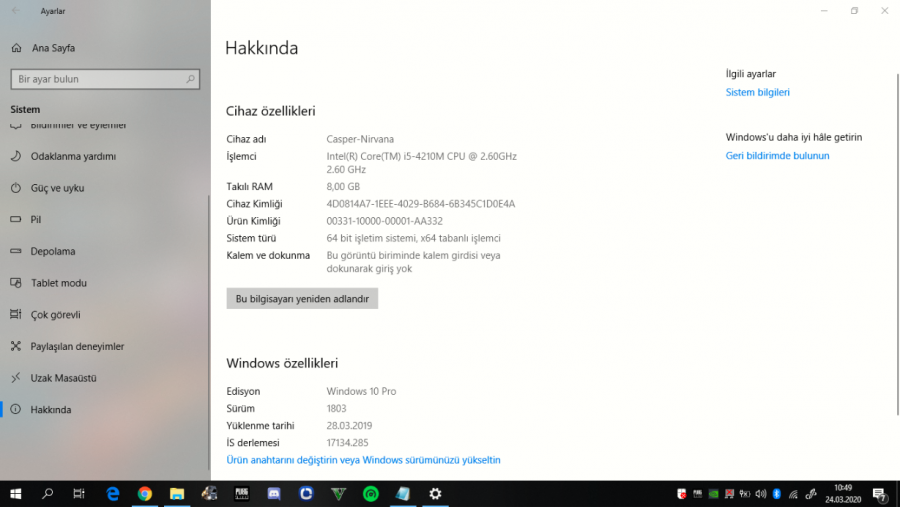Launch Microsoft Edge from taskbar
Screen dimensions: 900x507
click(112, 494)
